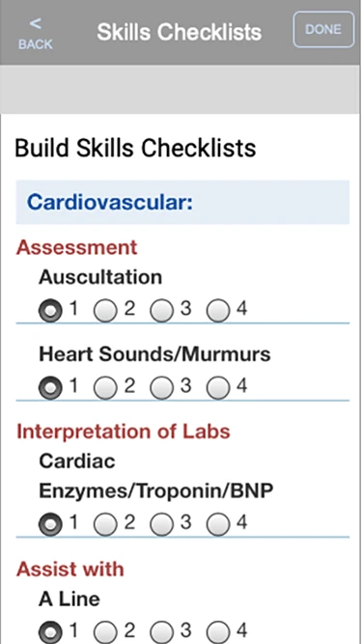Select rating 2 for Auscultation

pos(105,311)
